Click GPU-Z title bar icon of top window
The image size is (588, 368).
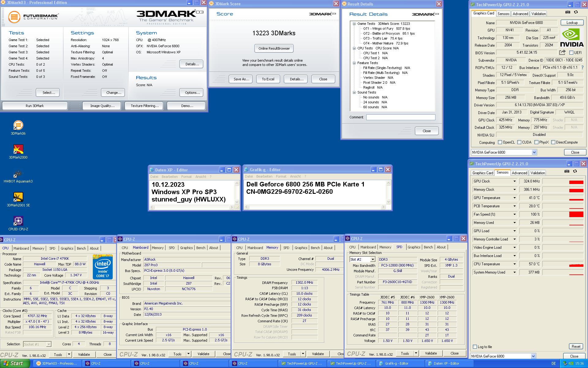473,5
